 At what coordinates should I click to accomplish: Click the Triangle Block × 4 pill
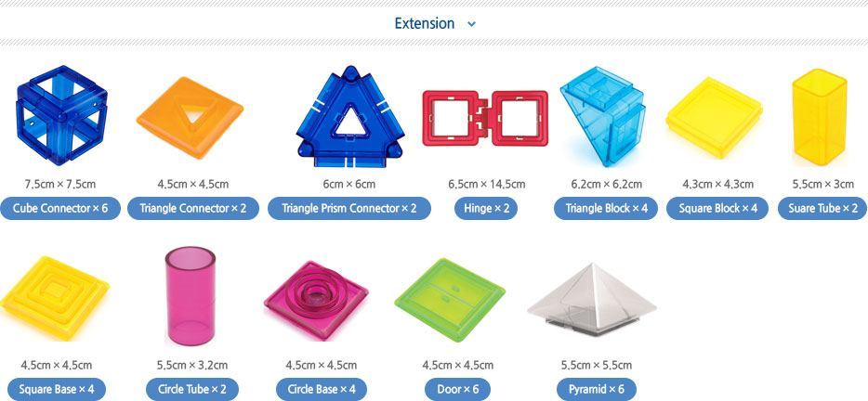pos(606,209)
